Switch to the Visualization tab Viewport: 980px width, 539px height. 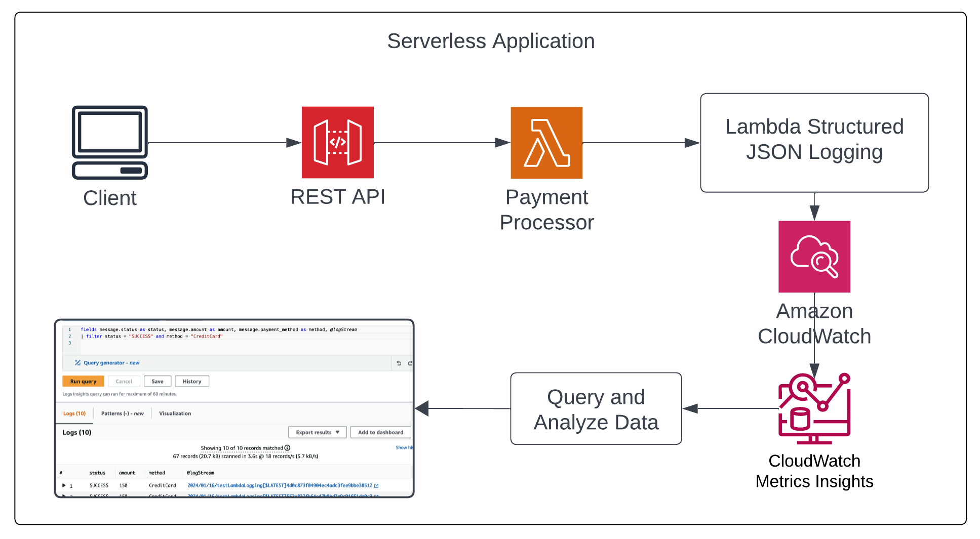(x=175, y=413)
